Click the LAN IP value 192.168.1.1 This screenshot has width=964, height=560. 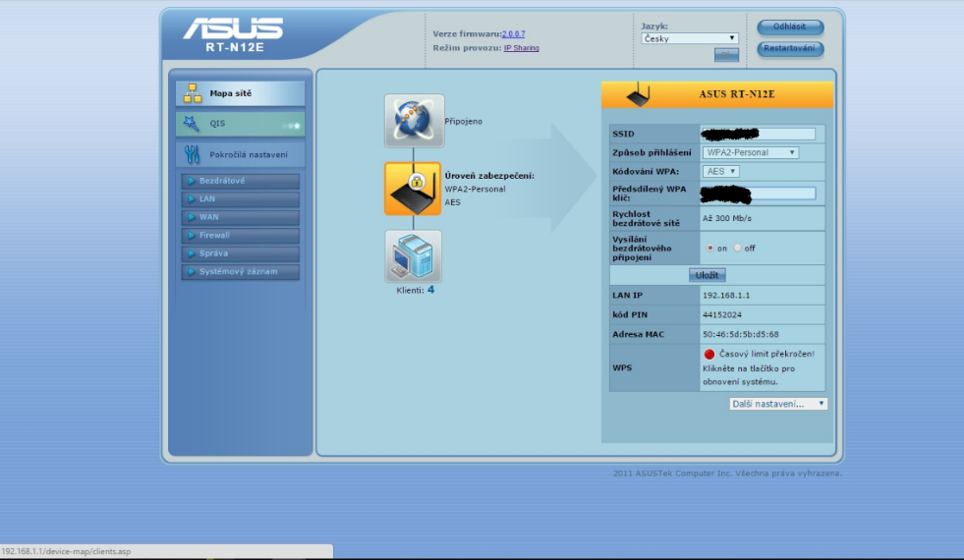tap(726, 295)
